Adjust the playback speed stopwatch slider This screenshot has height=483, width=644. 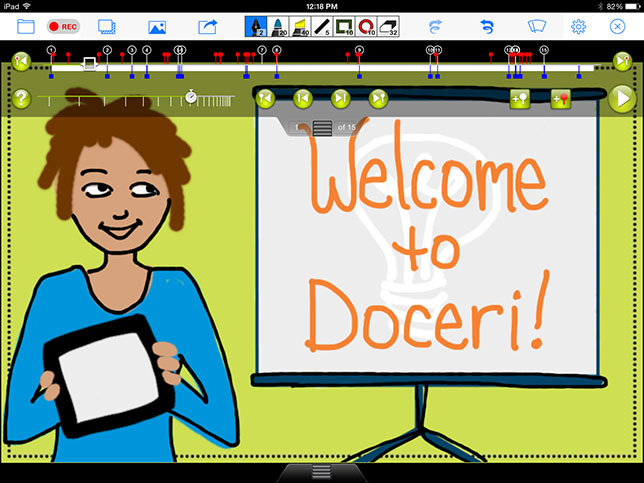[x=191, y=97]
